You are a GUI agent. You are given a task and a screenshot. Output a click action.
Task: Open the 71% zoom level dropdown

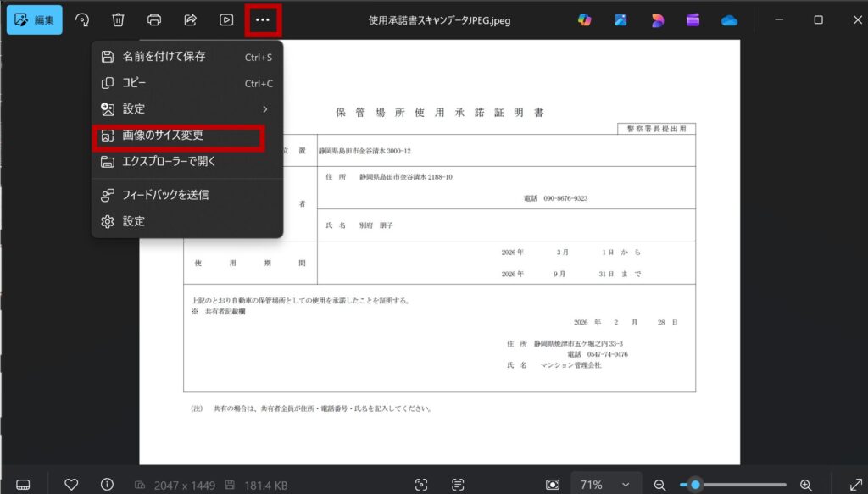pos(605,484)
